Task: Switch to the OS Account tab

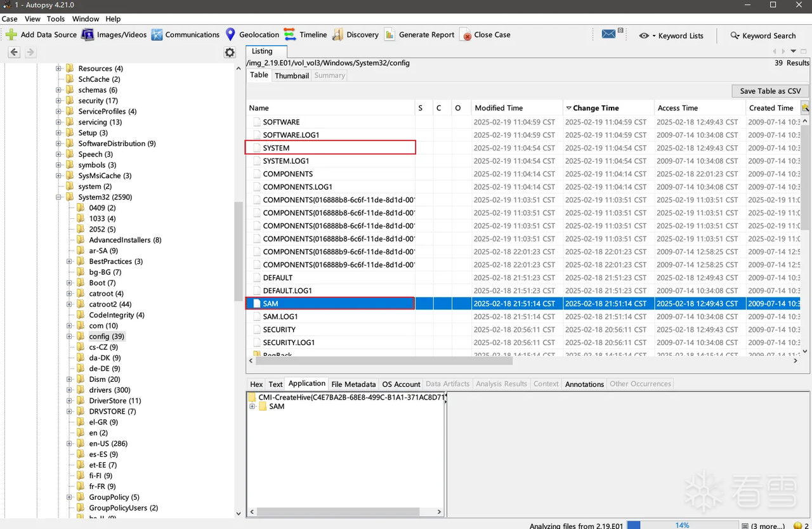Action: click(401, 384)
